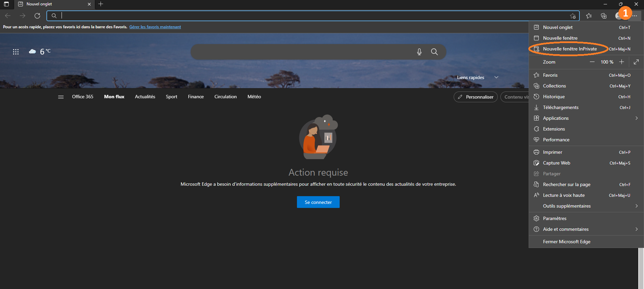Switch to Finance tab
Image resolution: width=644 pixels, height=289 pixels.
pyautogui.click(x=196, y=97)
